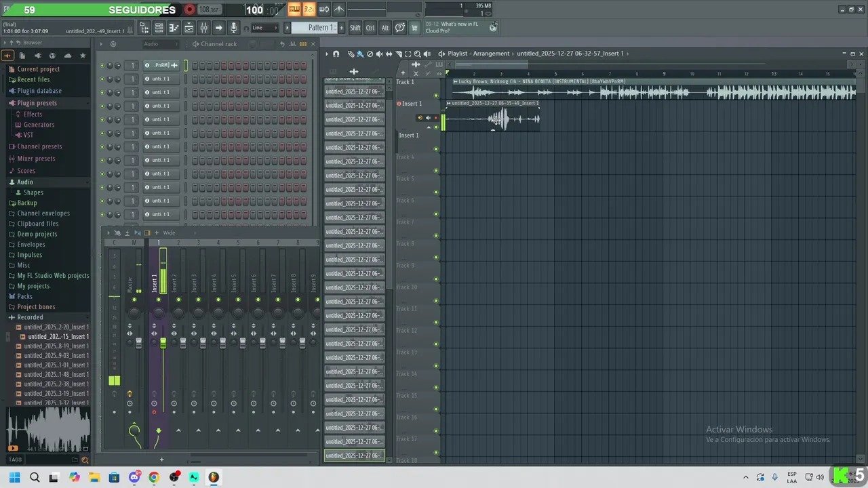Toggle Insert 1 mixer track mute LED
868x488 pixels.
coord(158,300)
